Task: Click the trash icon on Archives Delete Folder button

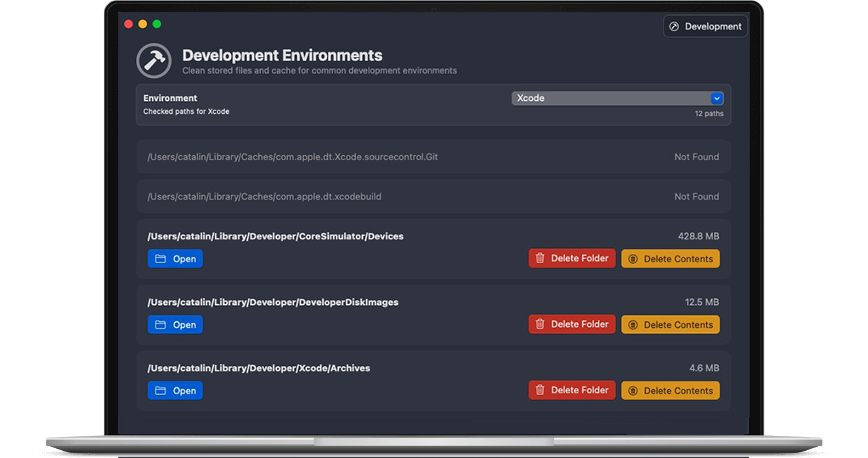Action: tap(540, 389)
